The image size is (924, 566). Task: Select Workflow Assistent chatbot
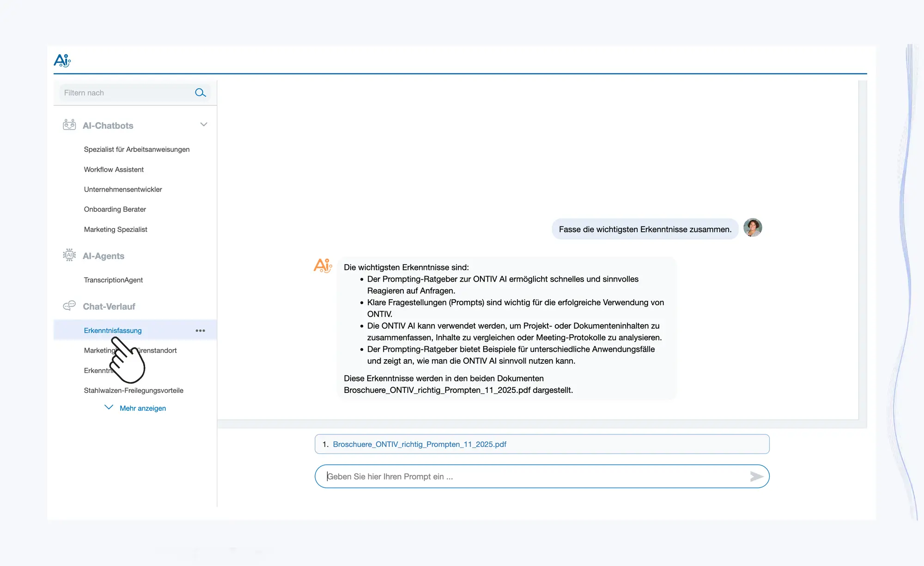coord(114,169)
